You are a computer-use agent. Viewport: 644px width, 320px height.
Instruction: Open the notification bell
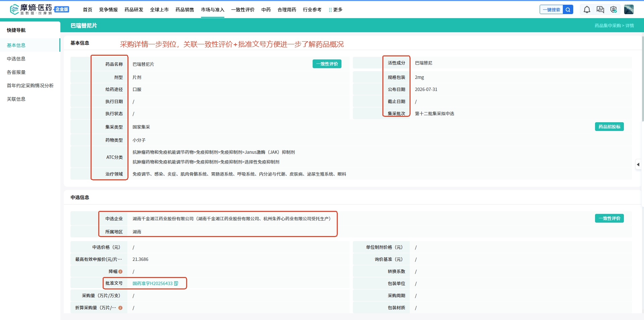[587, 10]
